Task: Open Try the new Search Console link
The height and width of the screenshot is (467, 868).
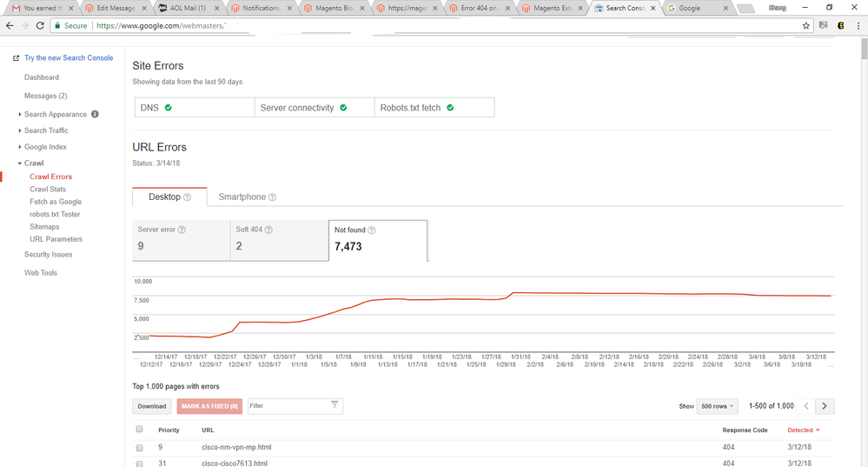Action: point(69,58)
